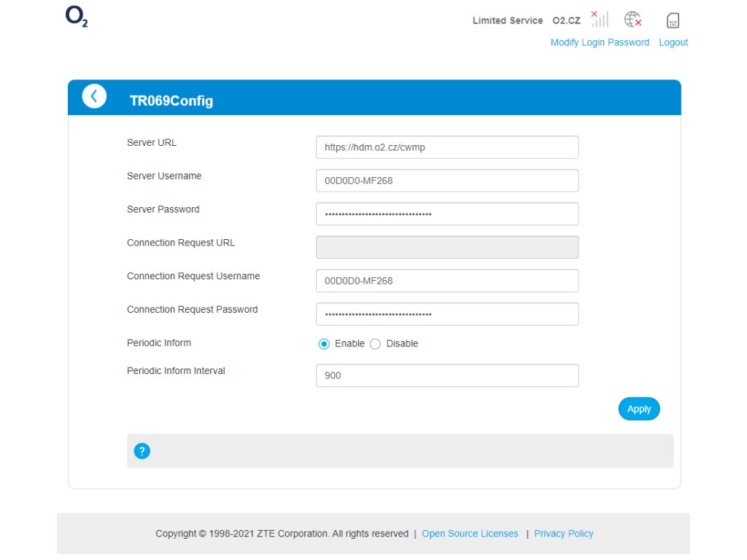Image resolution: width=747 pixels, height=560 pixels.
Task: Open the Privacy Policy link
Action: [564, 534]
